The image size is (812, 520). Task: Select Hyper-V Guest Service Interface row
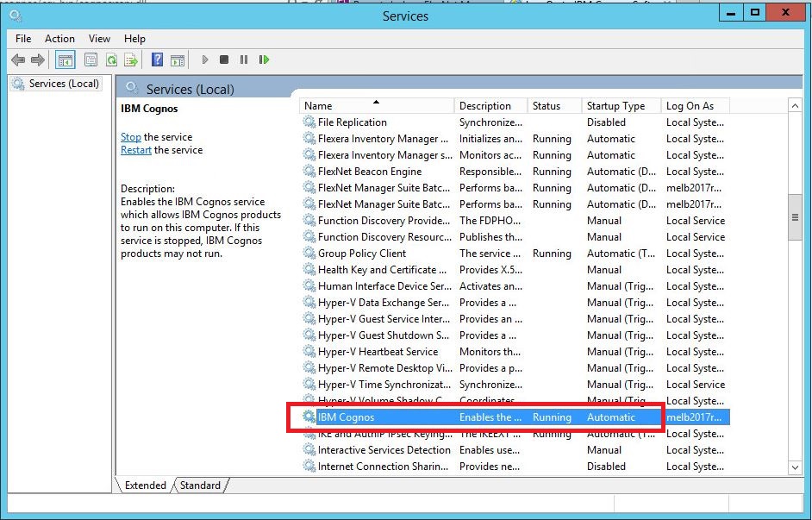click(515, 319)
